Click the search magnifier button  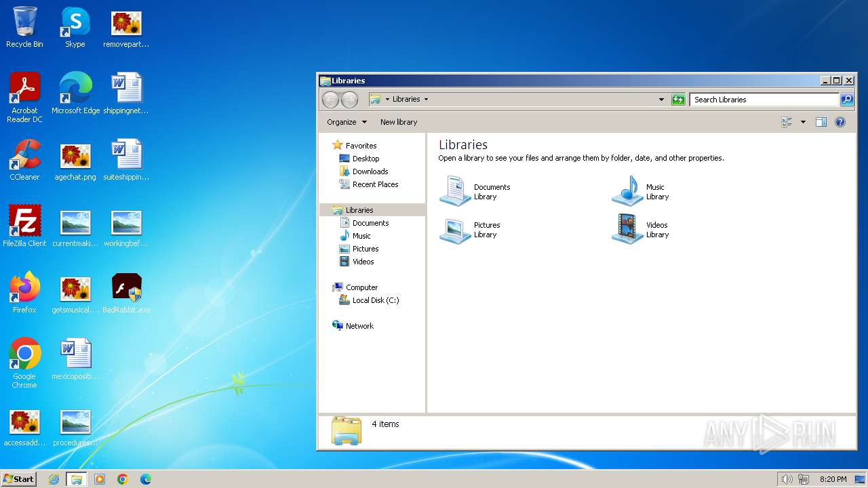pos(847,100)
